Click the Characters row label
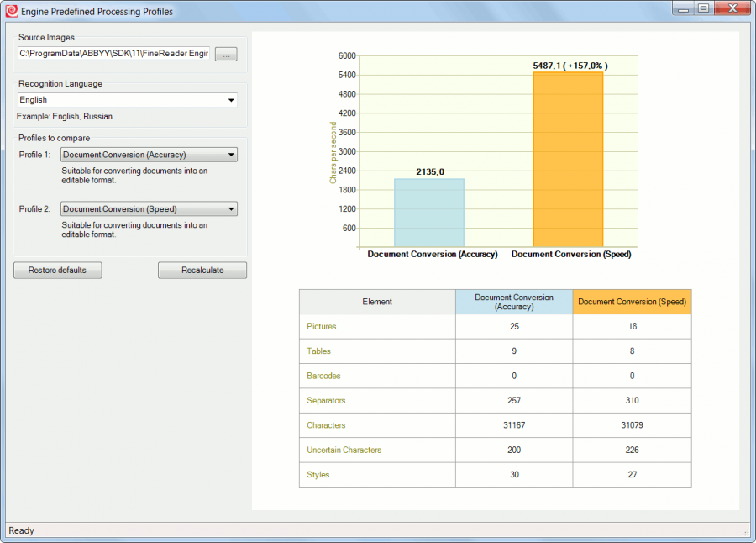The width and height of the screenshot is (756, 543). click(326, 425)
